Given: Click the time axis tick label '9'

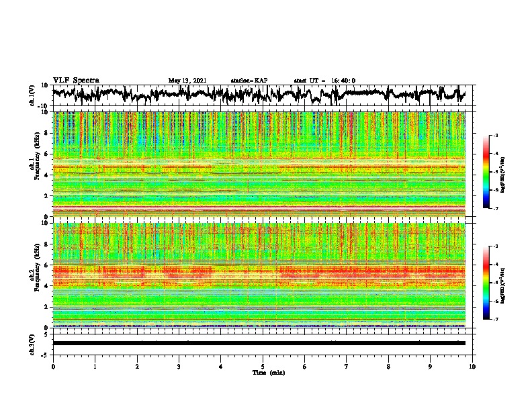Looking at the screenshot, I should 430,367.
